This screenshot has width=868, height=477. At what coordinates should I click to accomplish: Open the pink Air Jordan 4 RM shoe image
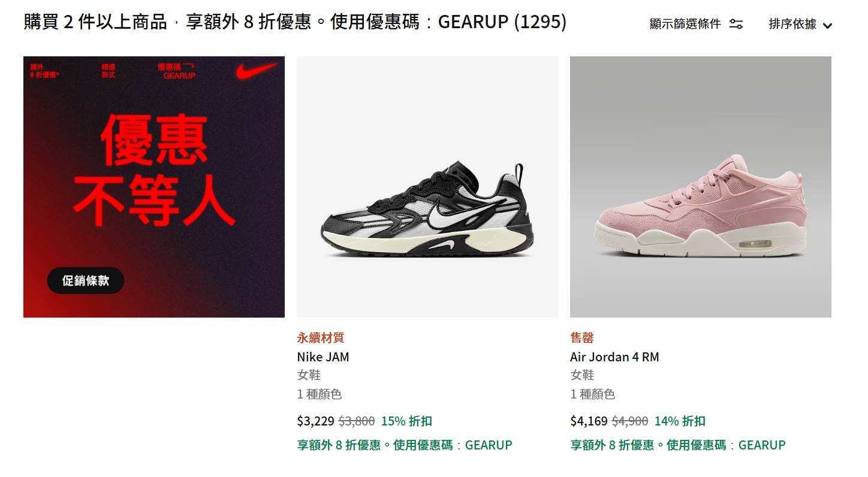coord(701,187)
